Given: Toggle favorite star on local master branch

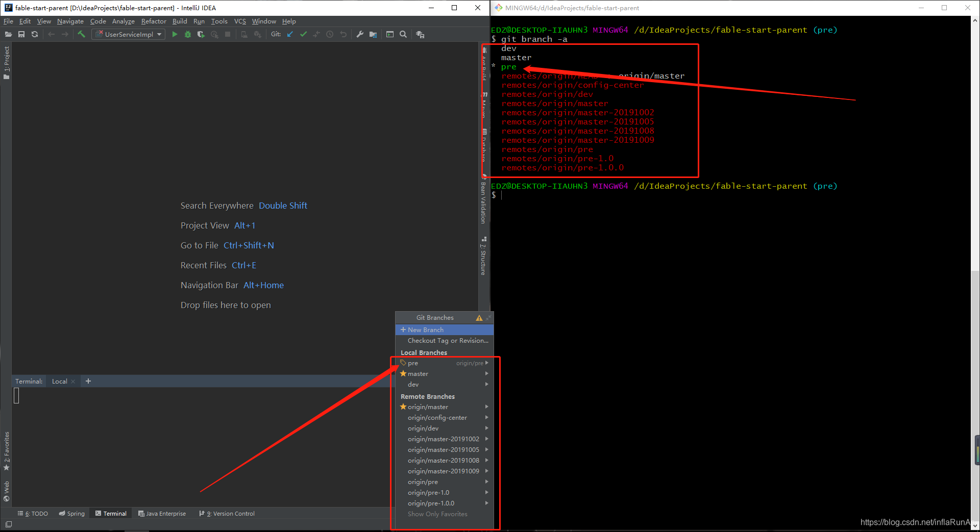Looking at the screenshot, I should [403, 373].
